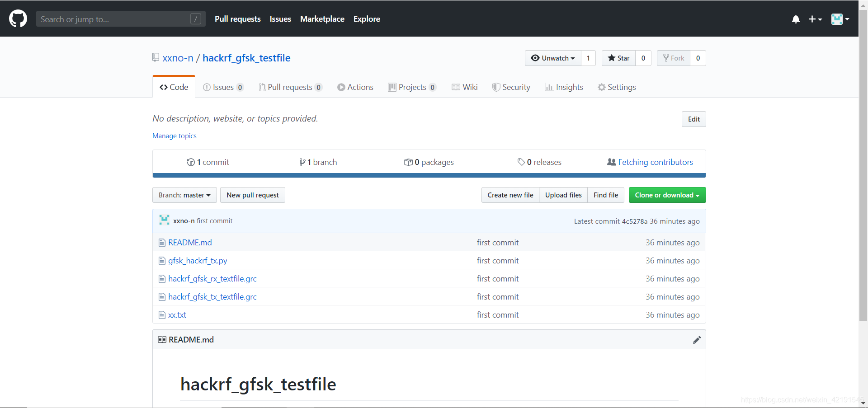
Task: Click first commit message in xx.txt row
Action: (498, 315)
